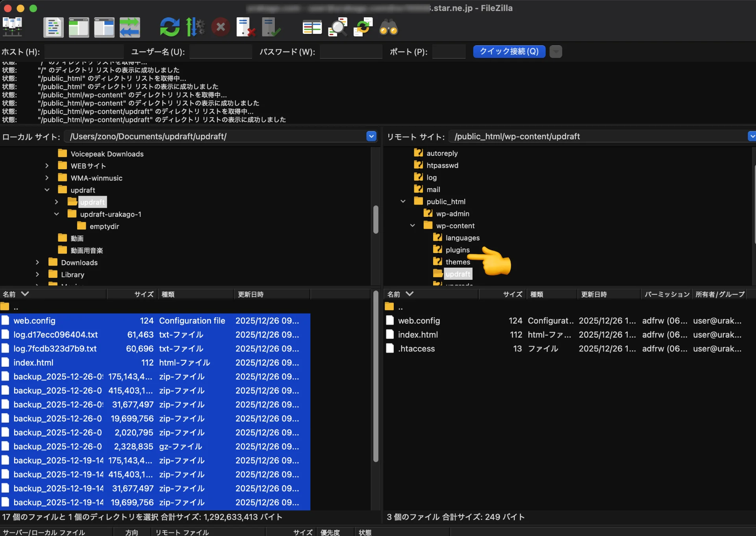Open the local site path dropdown
756x536 pixels.
coord(371,136)
